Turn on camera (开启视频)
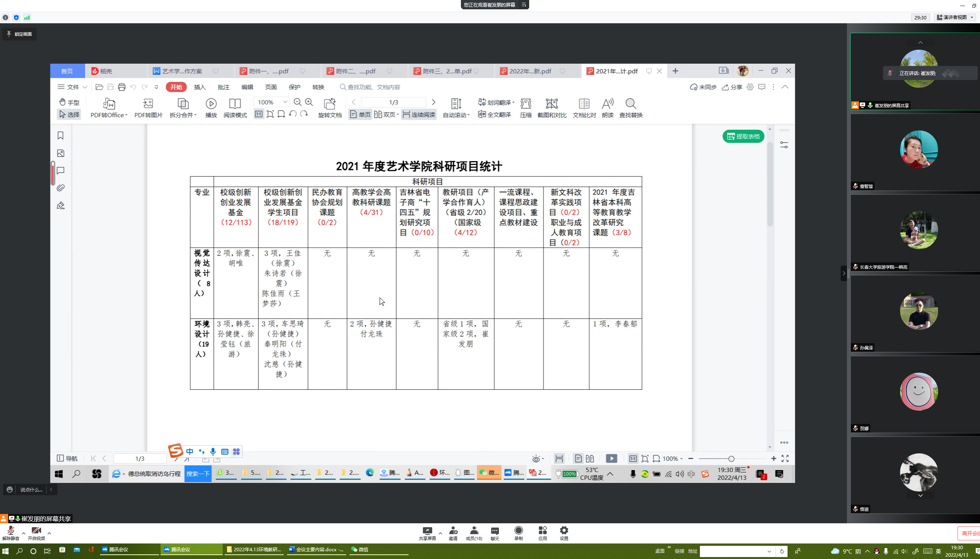Viewport: 980px width, 559px height. [x=36, y=533]
